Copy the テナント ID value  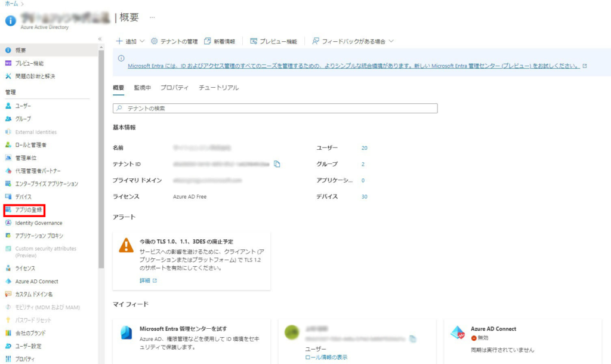(277, 164)
